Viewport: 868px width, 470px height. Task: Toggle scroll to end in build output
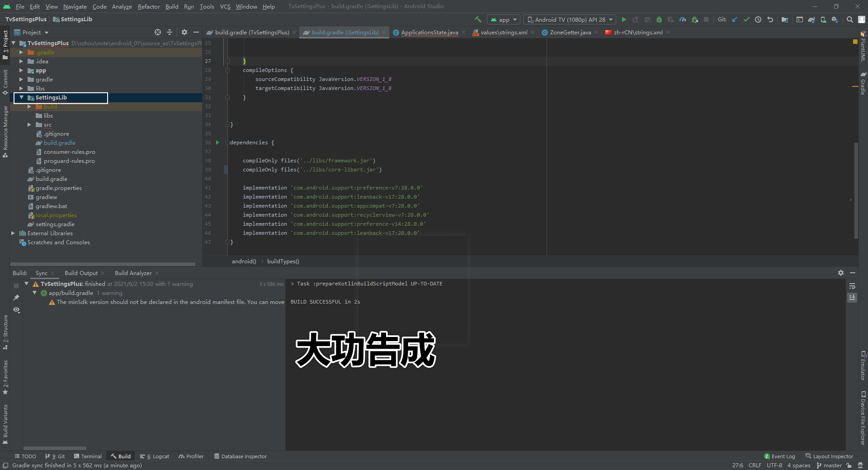852,298
